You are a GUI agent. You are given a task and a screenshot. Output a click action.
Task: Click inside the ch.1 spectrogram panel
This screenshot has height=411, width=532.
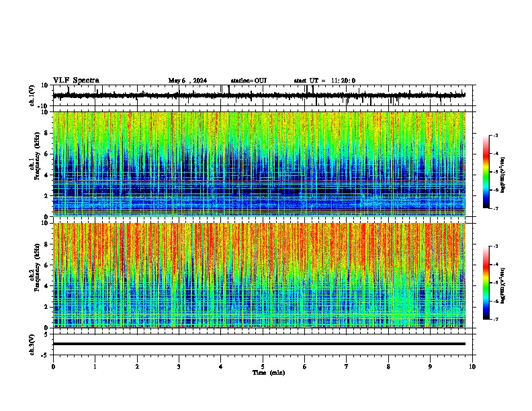(x=259, y=164)
